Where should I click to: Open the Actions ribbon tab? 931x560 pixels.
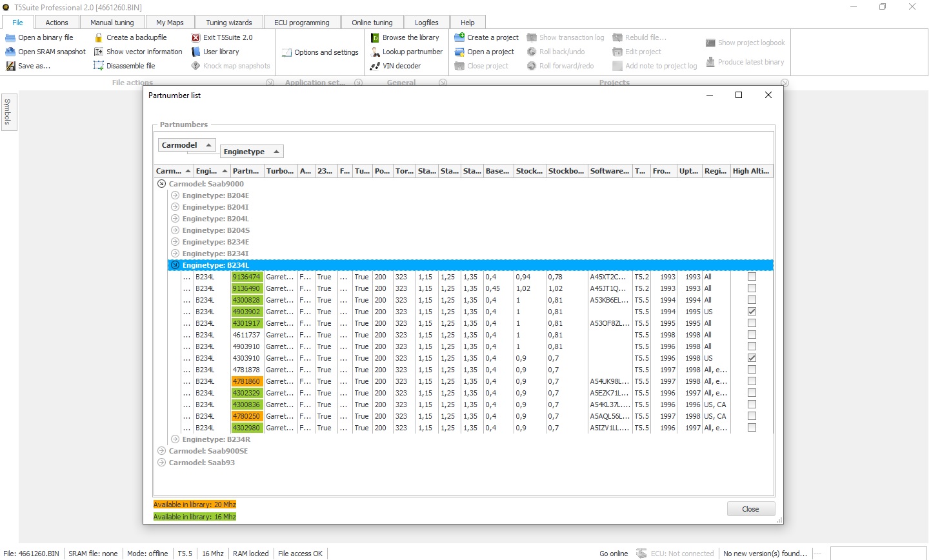tap(57, 22)
